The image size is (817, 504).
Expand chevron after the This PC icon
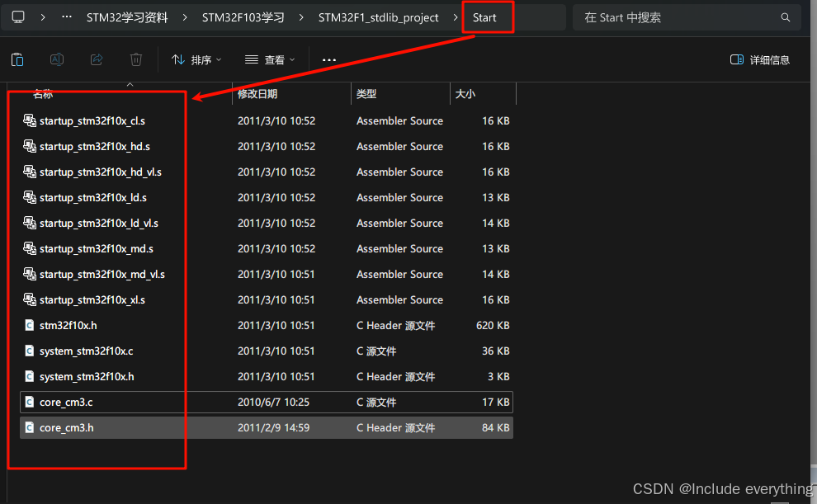coord(43,17)
